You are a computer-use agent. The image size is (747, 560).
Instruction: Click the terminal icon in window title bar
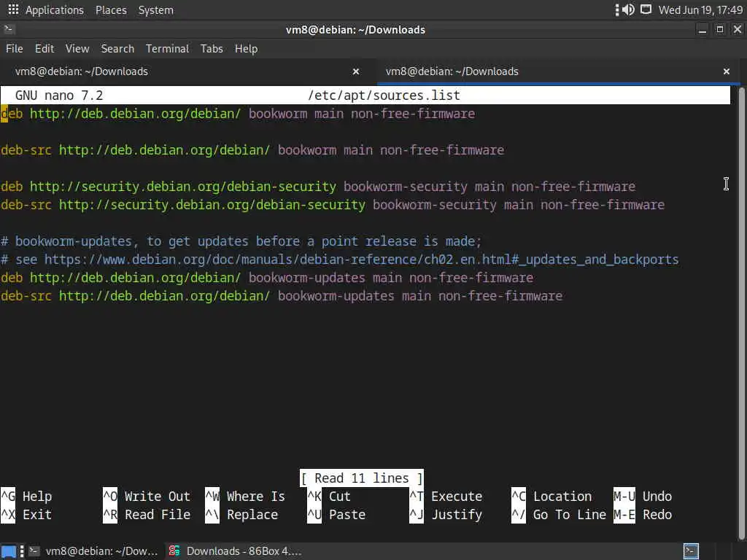(x=9, y=29)
